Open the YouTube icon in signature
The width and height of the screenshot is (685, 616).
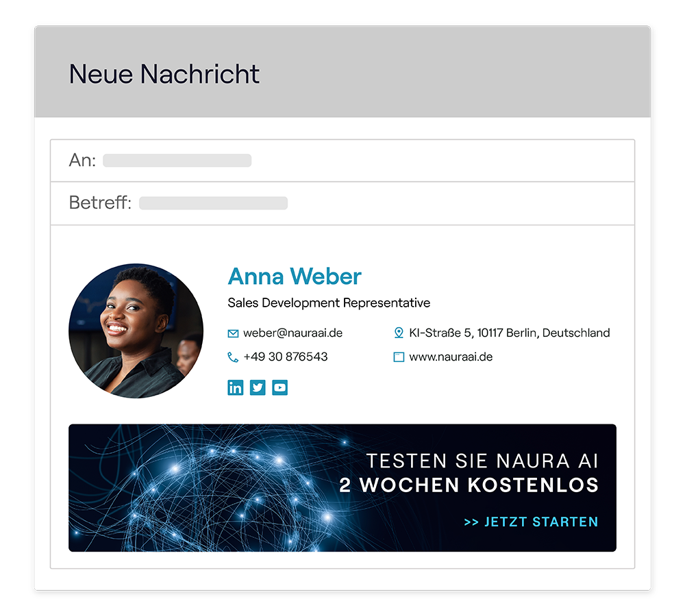pyautogui.click(x=279, y=387)
